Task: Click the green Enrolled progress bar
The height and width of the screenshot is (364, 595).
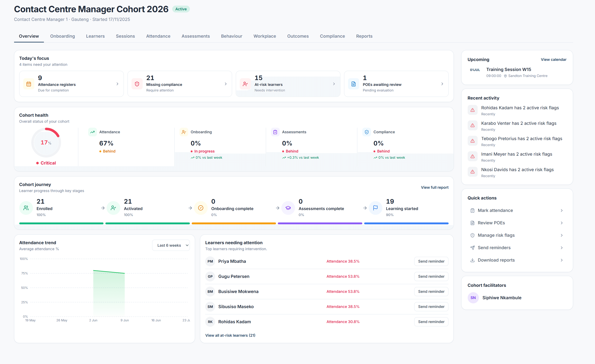Action: coord(61,223)
